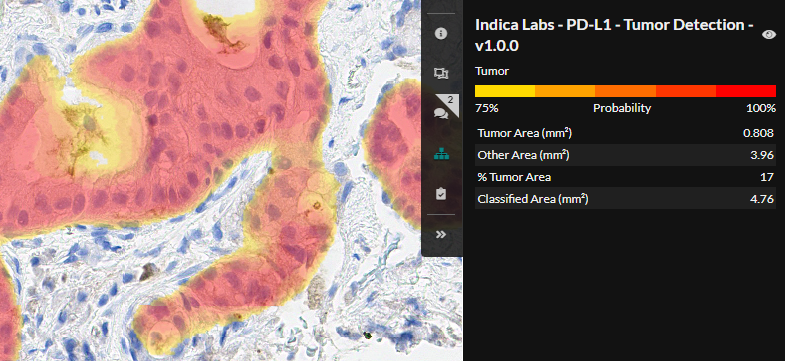
Task: Click the red-orange legend segment
Action: [x=686, y=91]
